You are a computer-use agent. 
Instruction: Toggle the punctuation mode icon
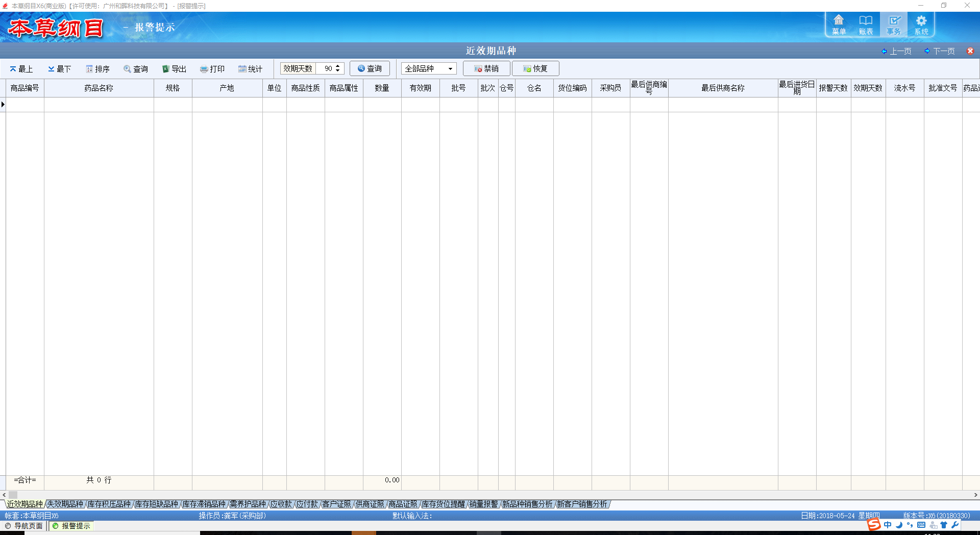point(910,525)
